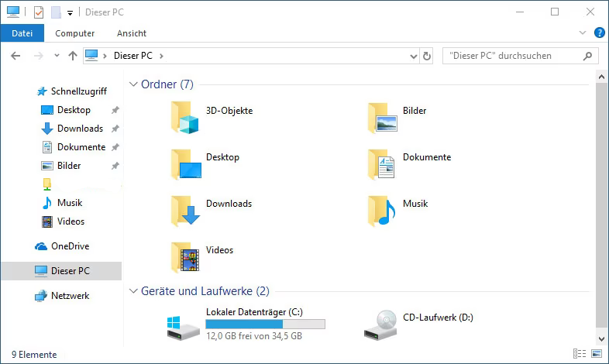
Task: Expand the ribbon with the chevron
Action: click(583, 33)
